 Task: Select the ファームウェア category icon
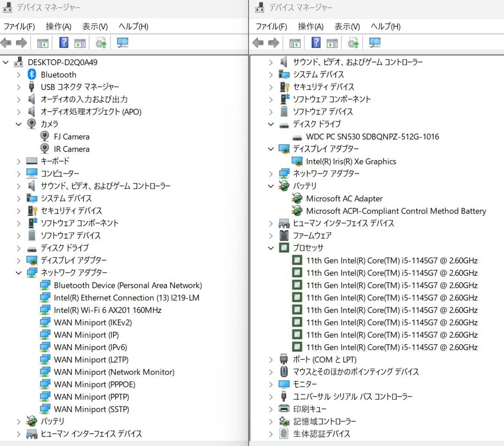tap(284, 235)
